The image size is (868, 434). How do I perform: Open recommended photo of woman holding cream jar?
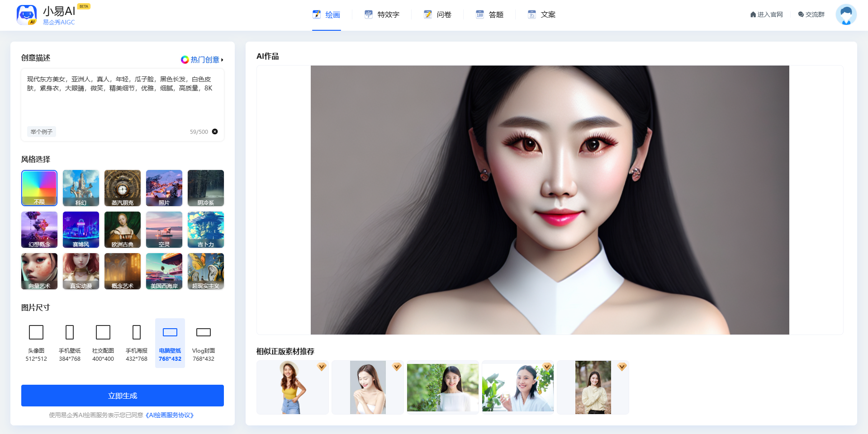pos(517,387)
